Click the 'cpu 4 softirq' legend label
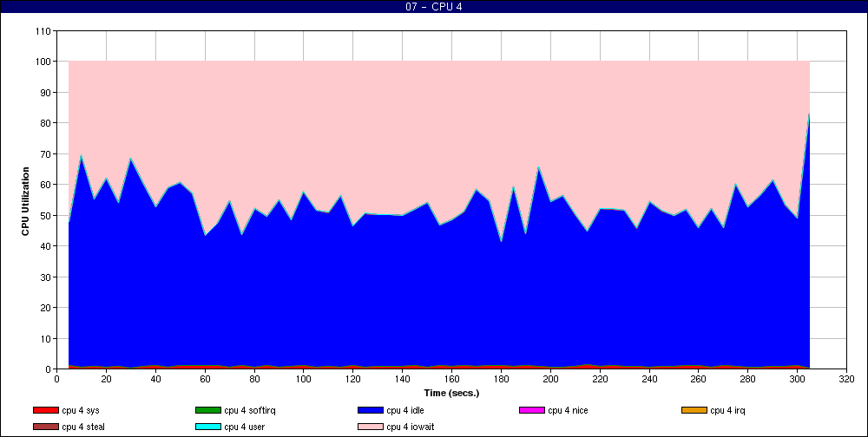This screenshot has width=868, height=437. pyautogui.click(x=250, y=411)
